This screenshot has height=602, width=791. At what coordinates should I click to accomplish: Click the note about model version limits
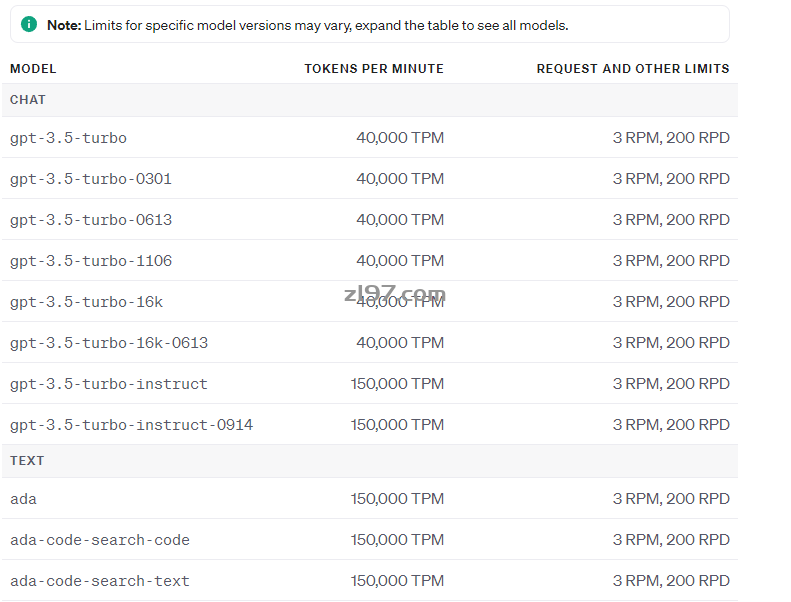(307, 25)
